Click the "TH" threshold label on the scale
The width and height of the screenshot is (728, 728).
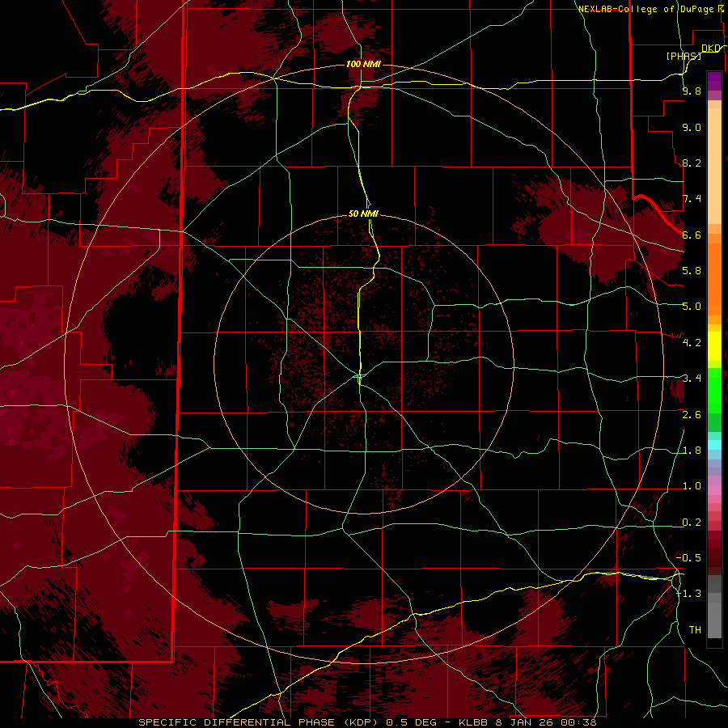pos(695,629)
